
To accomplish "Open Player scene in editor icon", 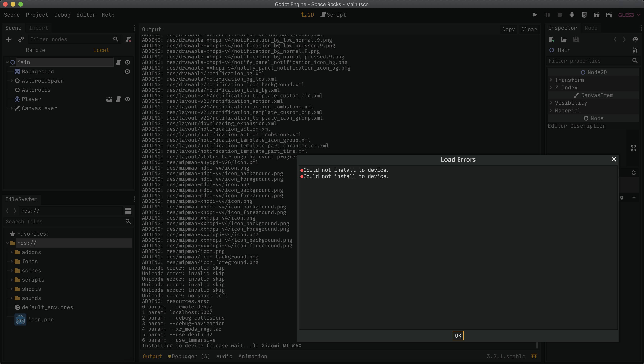I will click(x=109, y=99).
